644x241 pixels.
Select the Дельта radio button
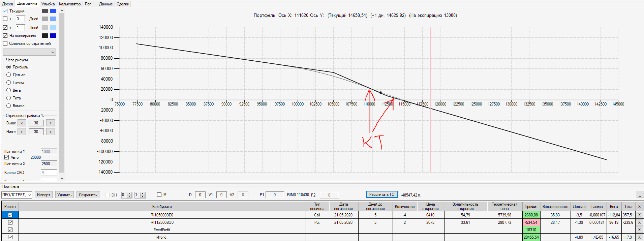(x=9, y=75)
